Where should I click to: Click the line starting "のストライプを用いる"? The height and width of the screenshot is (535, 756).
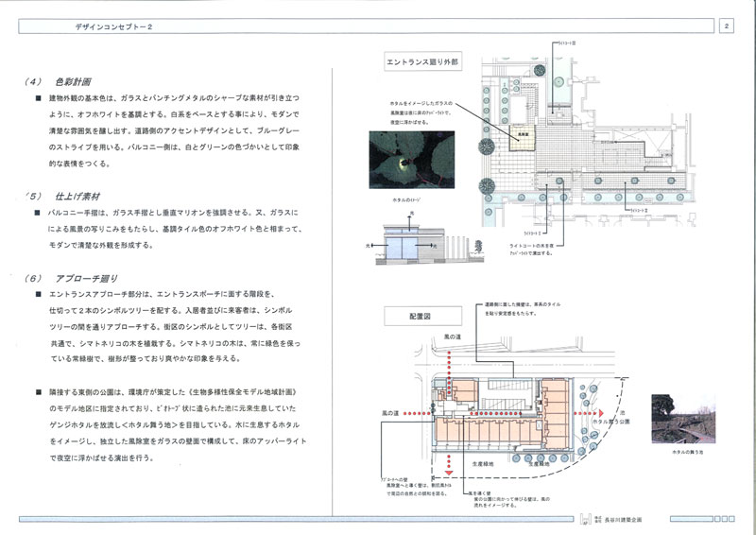tap(174, 147)
